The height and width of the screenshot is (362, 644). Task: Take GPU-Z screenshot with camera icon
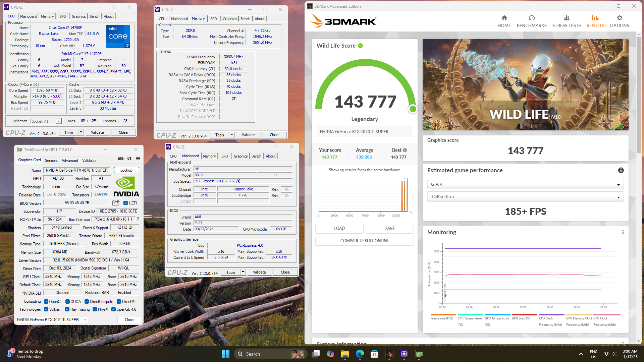(x=120, y=159)
